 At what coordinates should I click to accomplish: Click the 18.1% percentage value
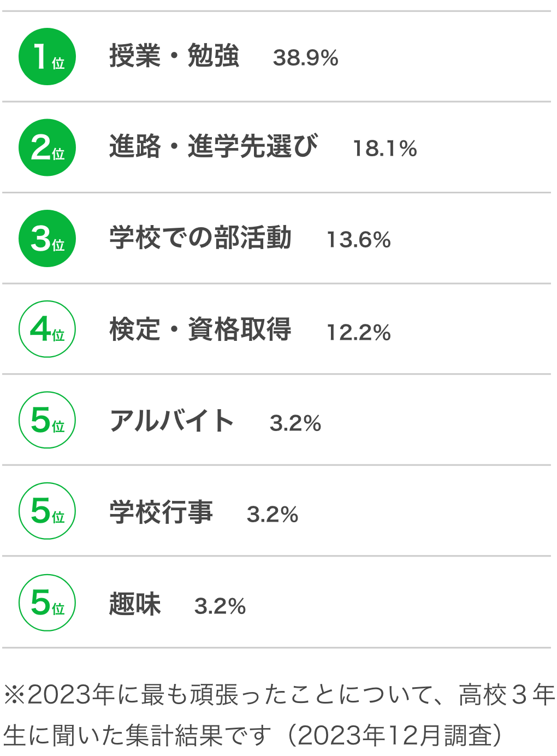(385, 149)
